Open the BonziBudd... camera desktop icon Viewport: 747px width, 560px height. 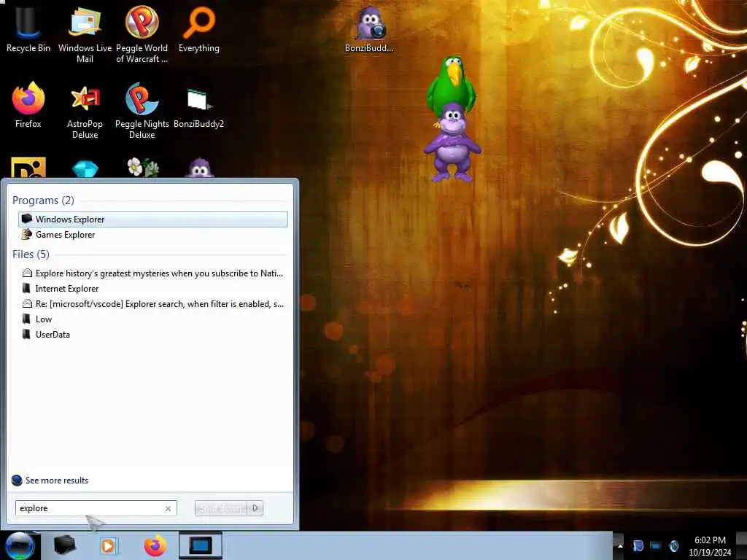click(369, 29)
